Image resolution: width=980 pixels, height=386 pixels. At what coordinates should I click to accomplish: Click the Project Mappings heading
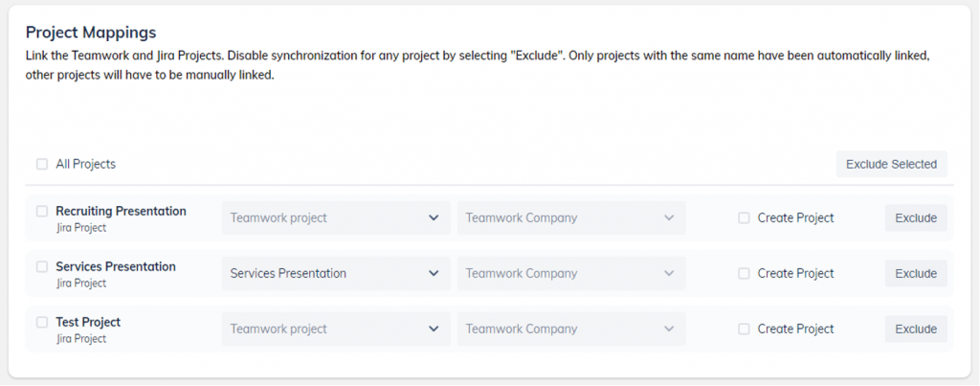tap(91, 34)
